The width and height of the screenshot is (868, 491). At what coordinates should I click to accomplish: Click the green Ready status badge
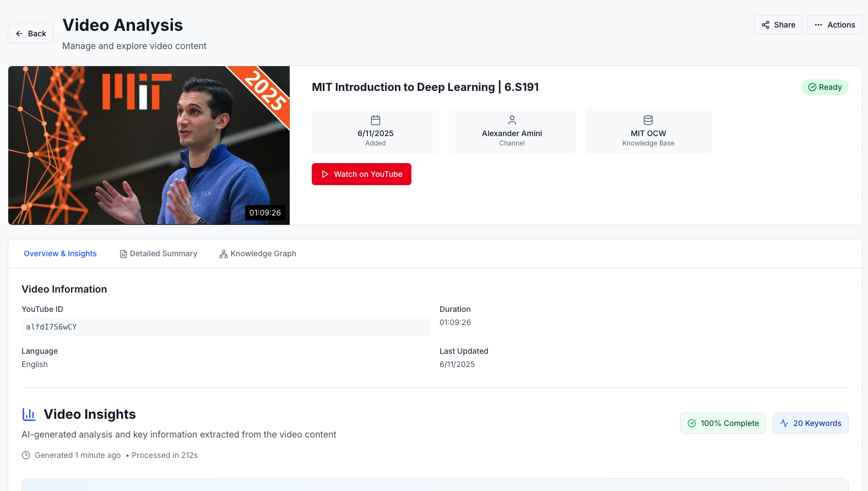pyautogui.click(x=824, y=87)
